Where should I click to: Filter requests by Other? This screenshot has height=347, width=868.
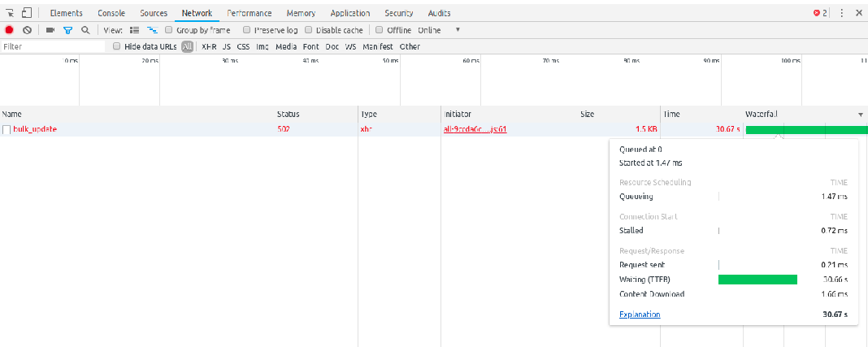tap(410, 46)
